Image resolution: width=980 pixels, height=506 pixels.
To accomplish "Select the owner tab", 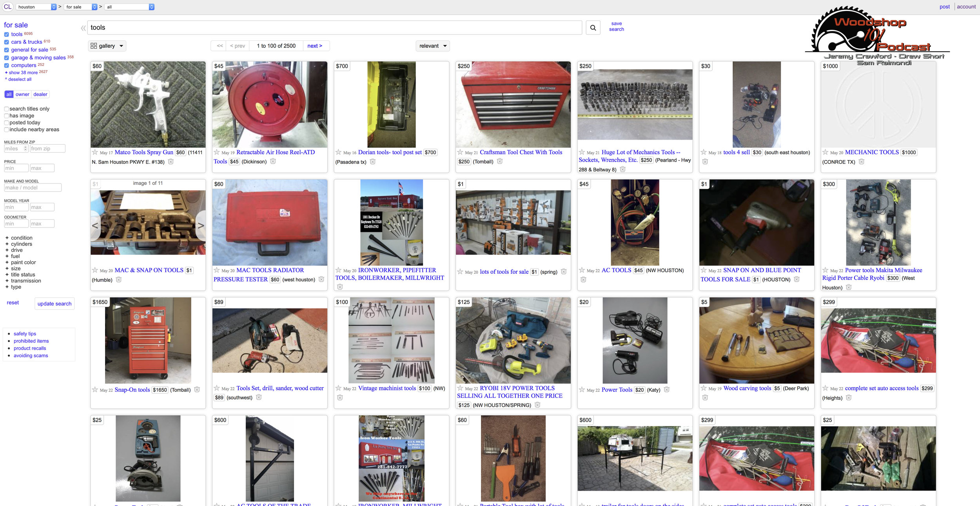I will tap(22, 95).
